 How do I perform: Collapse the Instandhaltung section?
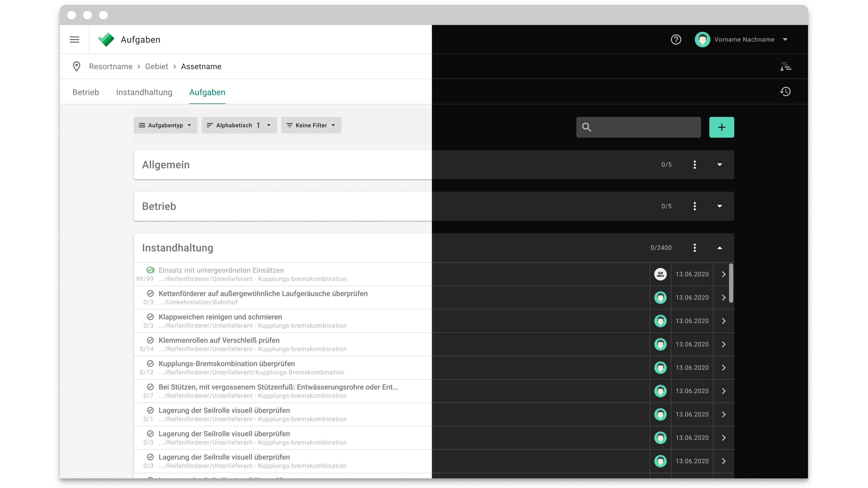coord(720,248)
